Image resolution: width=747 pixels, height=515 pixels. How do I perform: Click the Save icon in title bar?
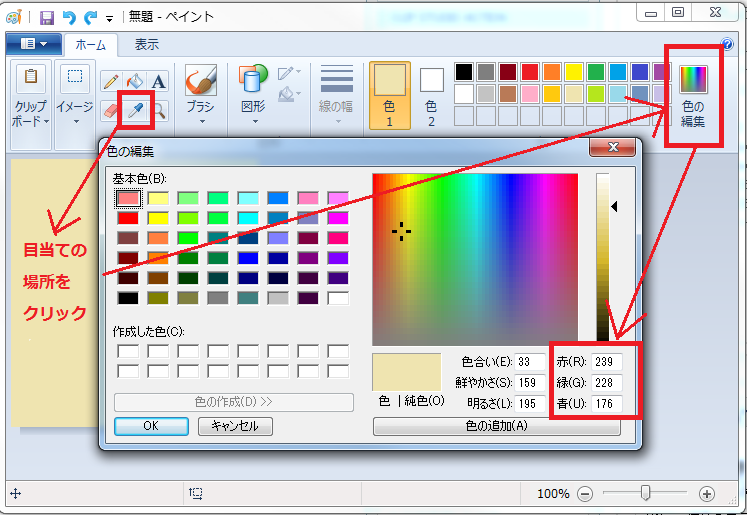coord(46,17)
